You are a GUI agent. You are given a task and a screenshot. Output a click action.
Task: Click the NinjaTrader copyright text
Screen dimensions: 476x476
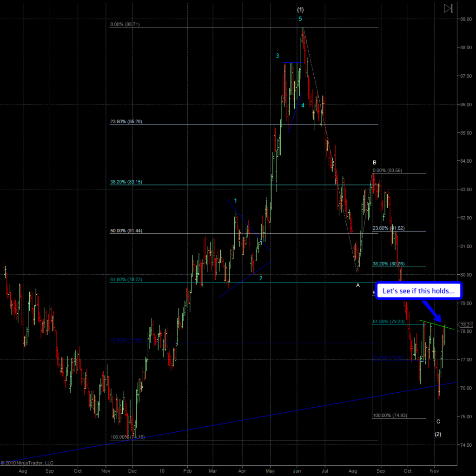point(27,463)
